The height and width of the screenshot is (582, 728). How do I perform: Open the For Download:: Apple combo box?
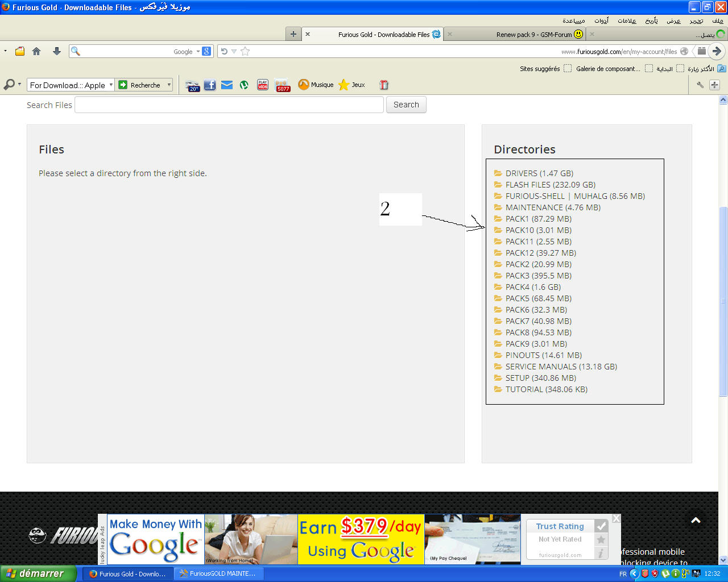[x=71, y=85]
